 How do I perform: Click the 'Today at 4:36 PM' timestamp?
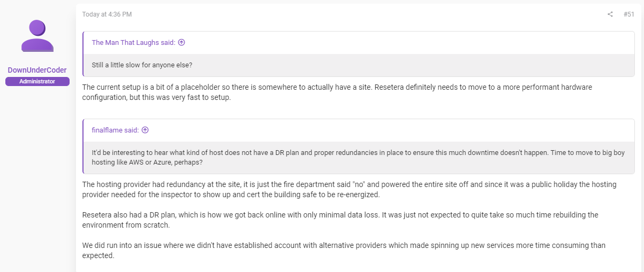tap(107, 14)
